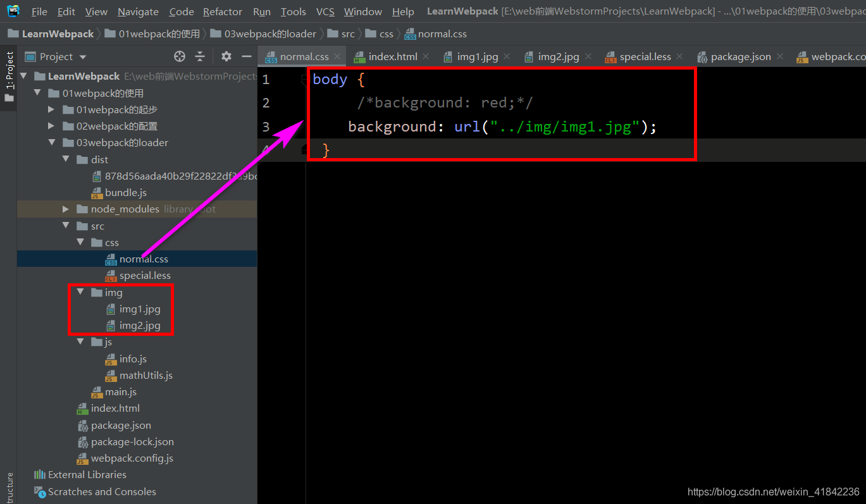Select package-lock.json in the project tree
Image resolution: width=866 pixels, height=504 pixels.
(x=132, y=441)
